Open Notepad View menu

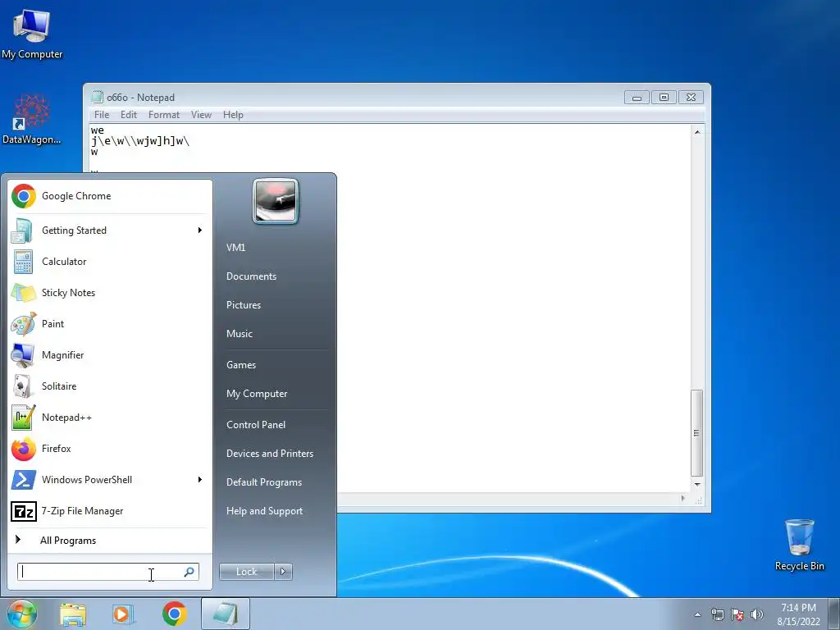click(202, 115)
